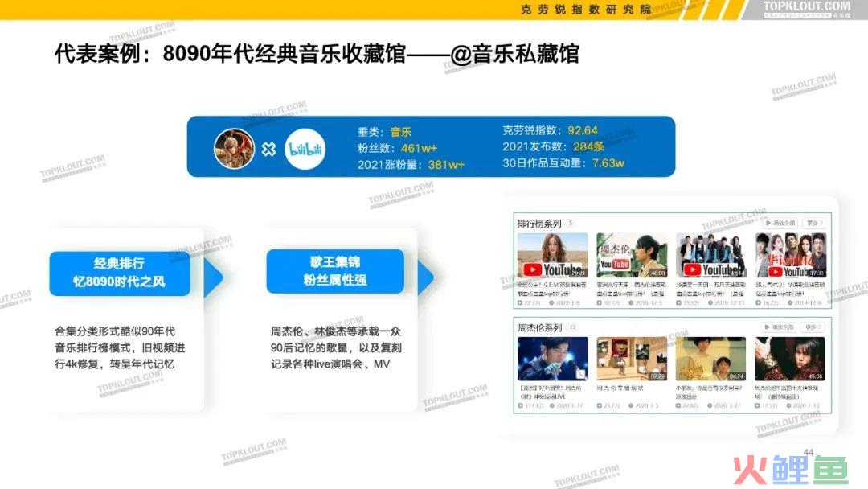Viewport: 868px width, 489px height.
Task: Click the paragraph starting 周杰伦、林俊杰等承载一众
Action: [x=336, y=347]
